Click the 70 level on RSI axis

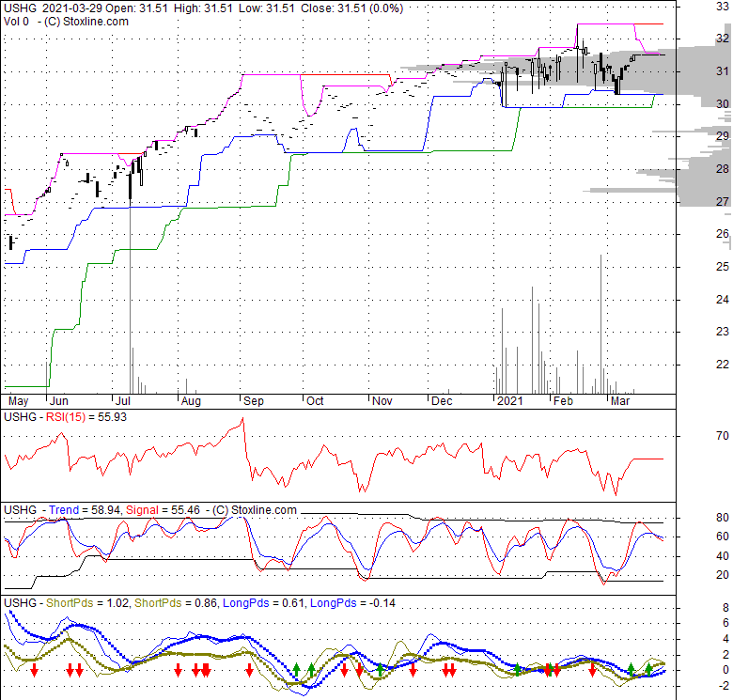723,436
